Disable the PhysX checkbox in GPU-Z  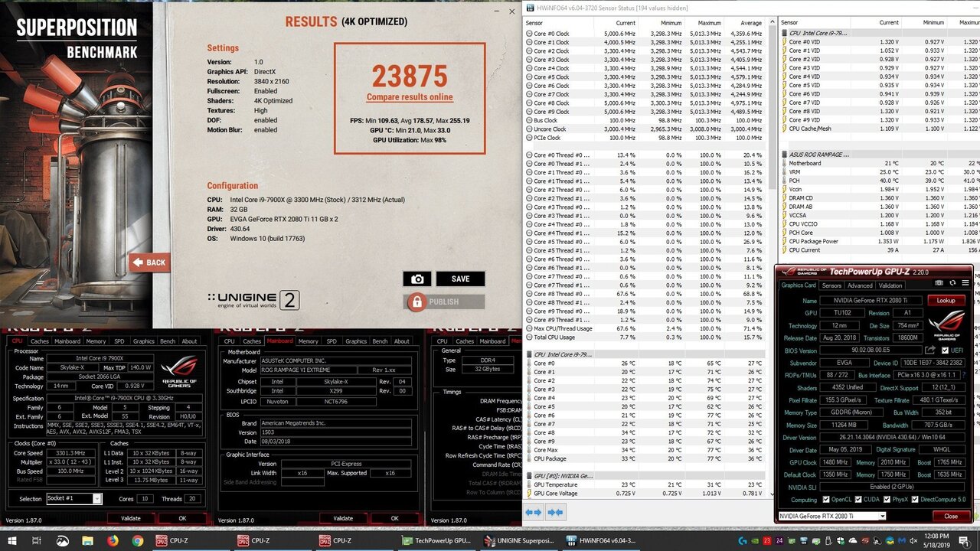885,500
